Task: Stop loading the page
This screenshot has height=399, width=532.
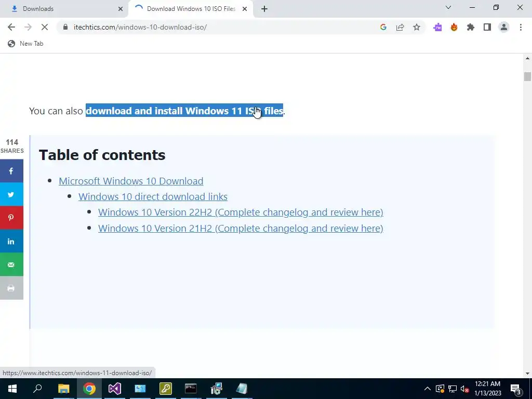Action: tap(45, 27)
